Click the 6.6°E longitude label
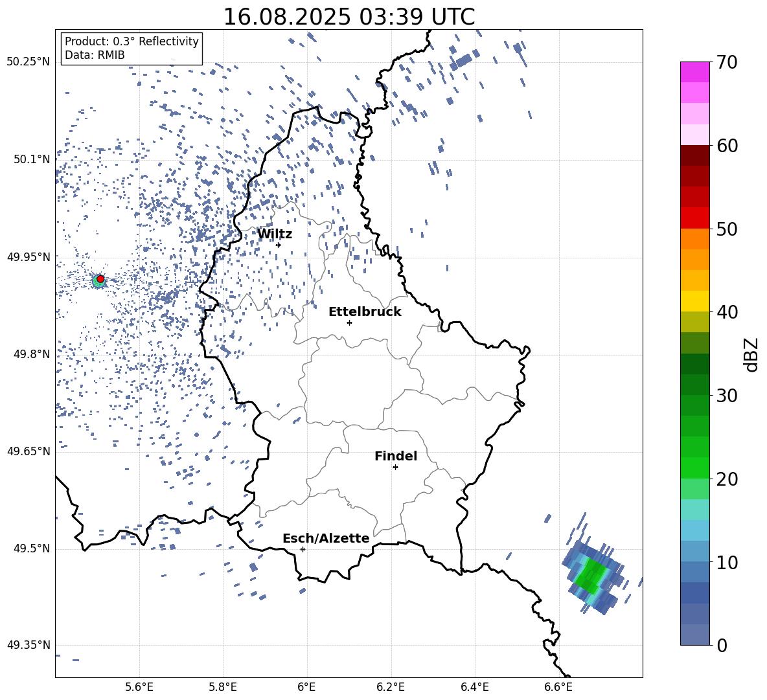Image resolution: width=767 pixels, height=700 pixels. point(558,687)
